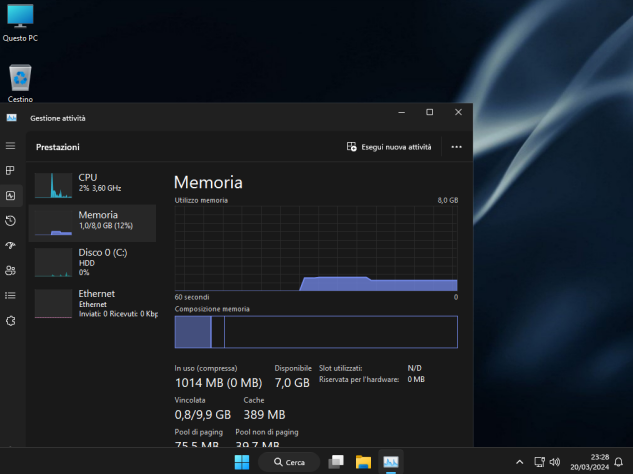Open the Services puzzle icon
This screenshot has width=633, height=474.
click(10, 321)
